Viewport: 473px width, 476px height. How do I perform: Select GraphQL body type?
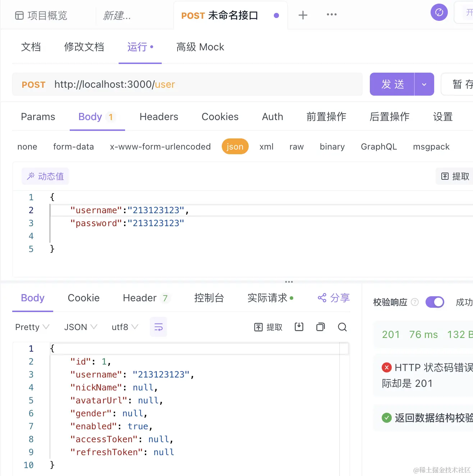coord(379,147)
